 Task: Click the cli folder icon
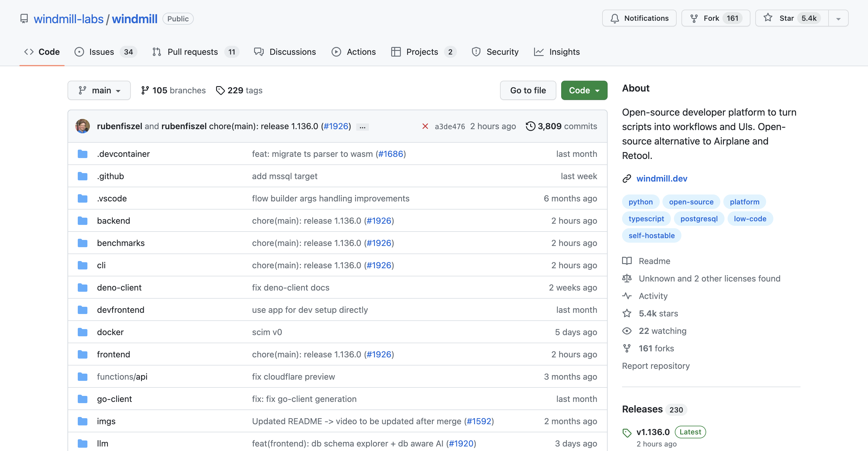coord(82,265)
